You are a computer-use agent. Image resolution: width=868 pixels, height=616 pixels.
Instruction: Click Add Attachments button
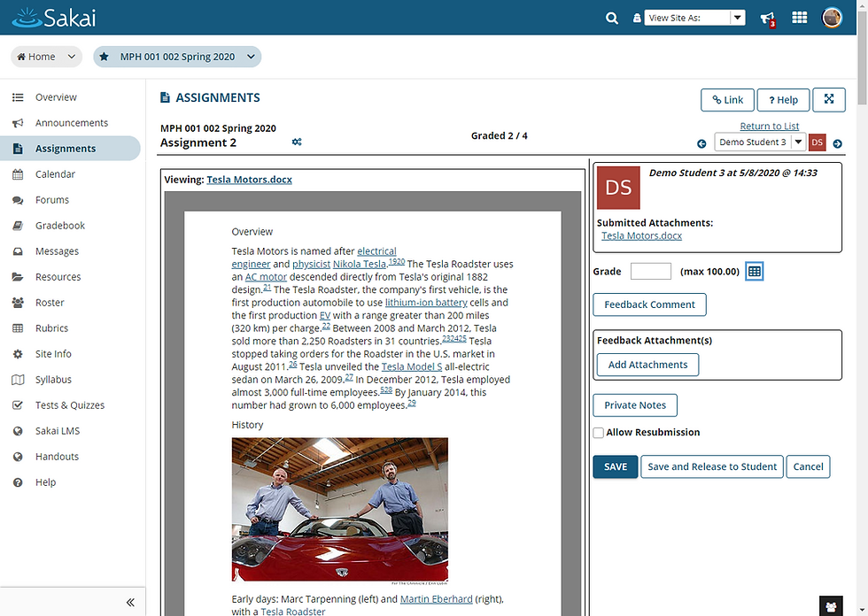click(647, 365)
